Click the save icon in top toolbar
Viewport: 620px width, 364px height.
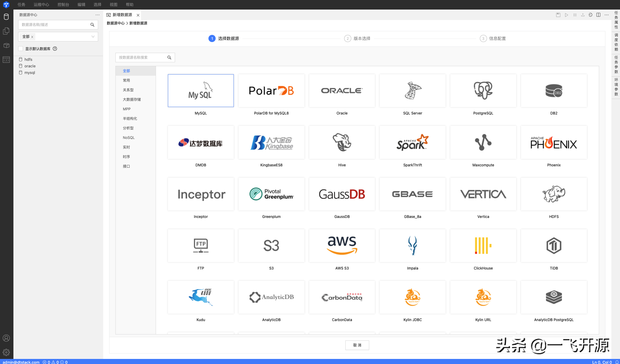pyautogui.click(x=558, y=15)
